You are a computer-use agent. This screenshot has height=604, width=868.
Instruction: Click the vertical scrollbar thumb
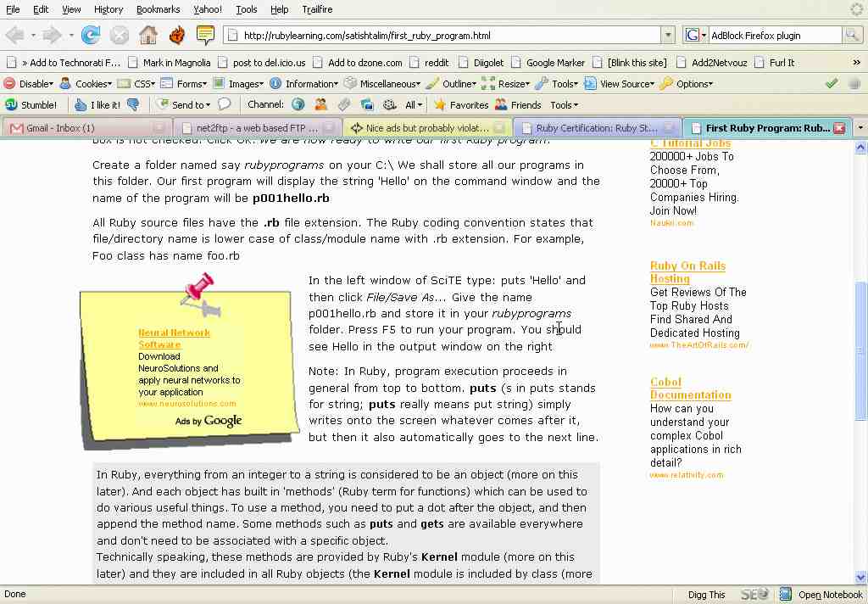860,350
